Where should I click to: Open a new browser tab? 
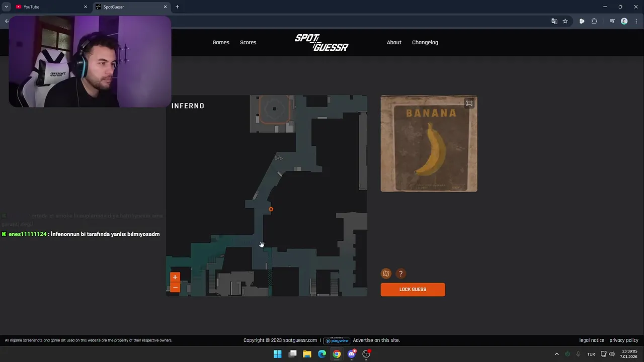point(177,7)
